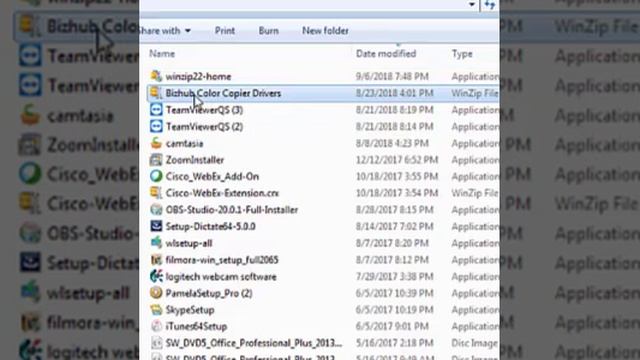This screenshot has height=360, width=640.
Task: Click the camtasia installer icon
Action: point(156,143)
